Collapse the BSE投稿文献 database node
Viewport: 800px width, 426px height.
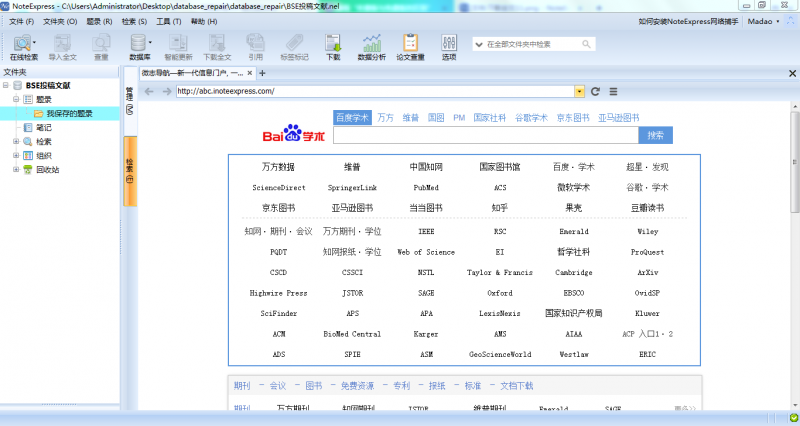6,85
